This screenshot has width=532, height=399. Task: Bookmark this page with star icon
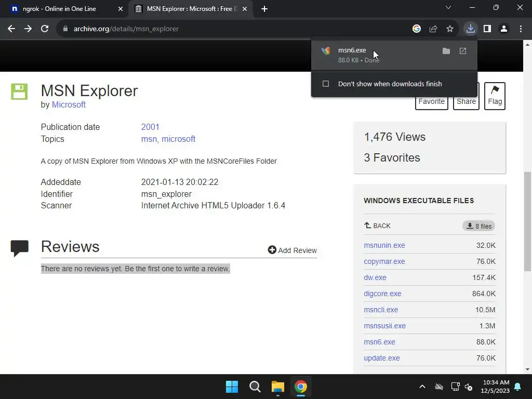[449, 29]
